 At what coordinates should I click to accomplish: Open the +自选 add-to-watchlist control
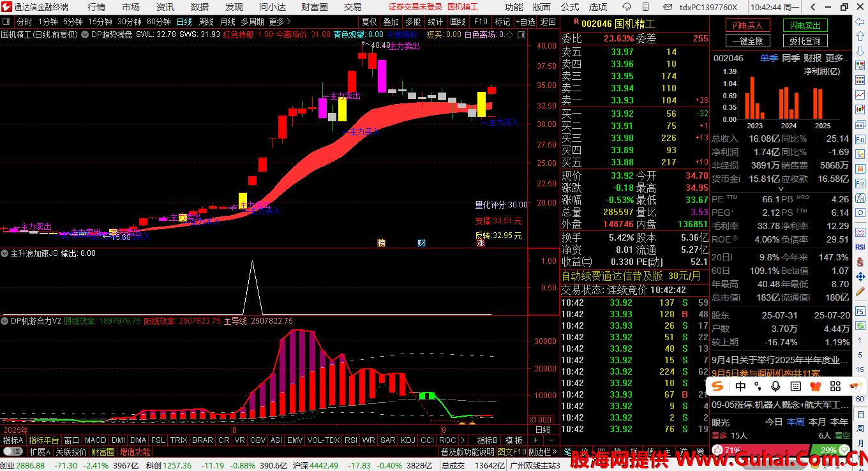click(525, 22)
